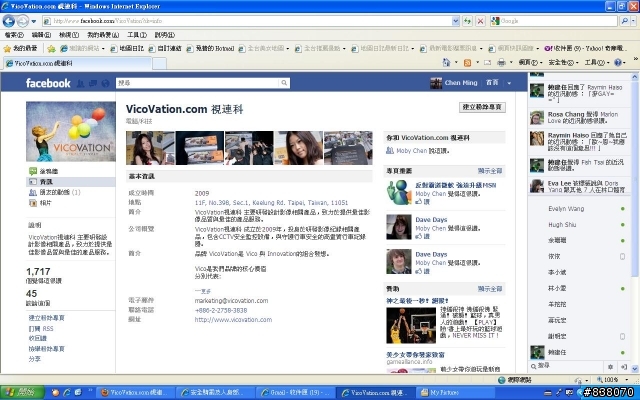Viewport: 640px width, 400px height.
Task: Open the Edit menu
Action: point(41,35)
